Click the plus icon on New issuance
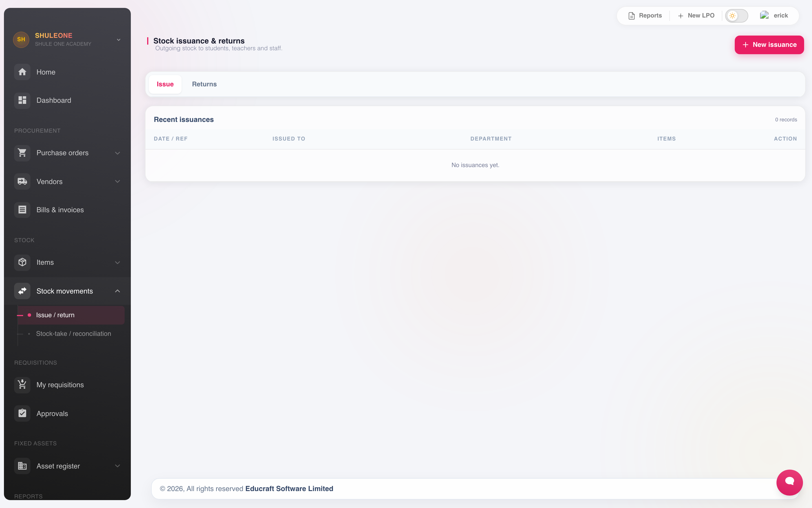This screenshot has width=812, height=508. tap(745, 45)
